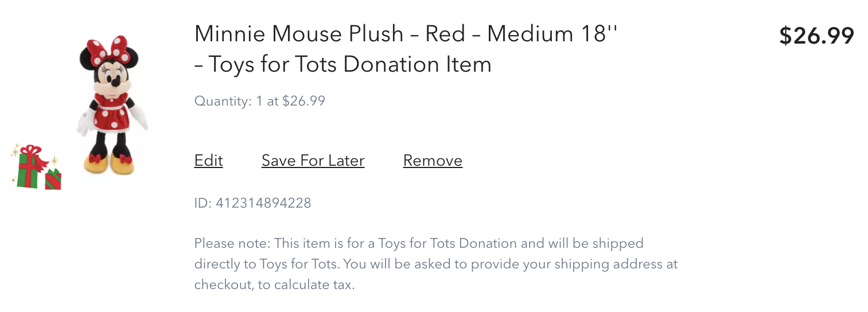
Task: Click the item ID 412314894228
Action: [x=253, y=202]
